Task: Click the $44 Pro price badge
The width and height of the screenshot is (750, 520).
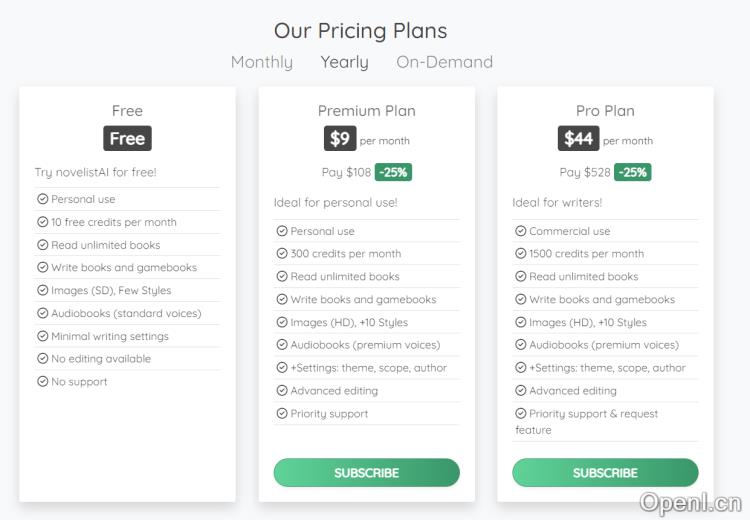Action: pos(578,139)
